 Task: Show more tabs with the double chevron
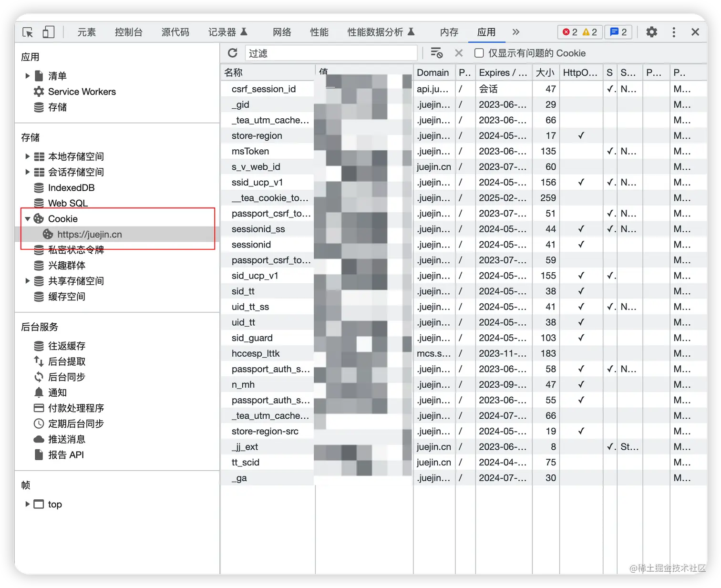click(x=516, y=32)
